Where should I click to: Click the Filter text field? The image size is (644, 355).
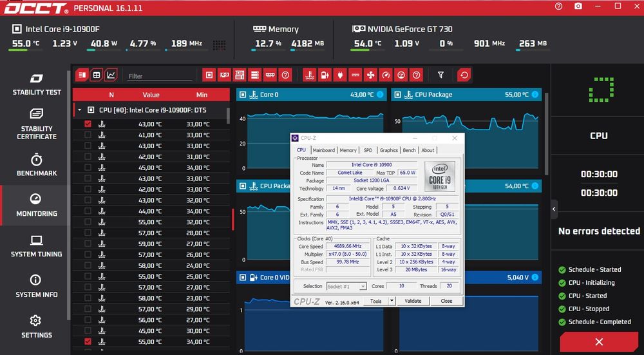pyautogui.click(x=160, y=76)
